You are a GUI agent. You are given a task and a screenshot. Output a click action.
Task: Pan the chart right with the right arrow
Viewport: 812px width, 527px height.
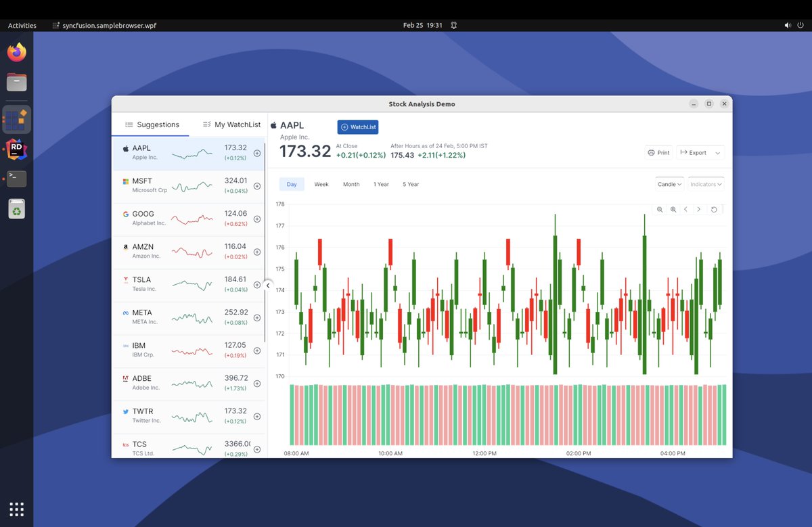[699, 210]
